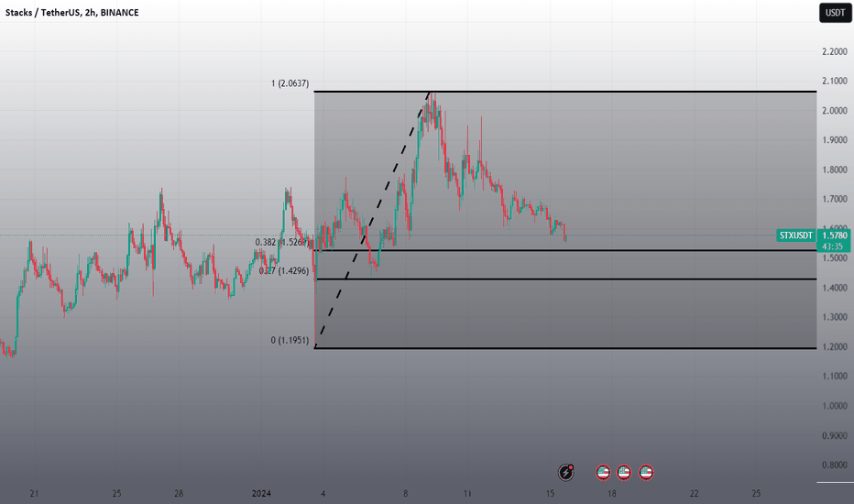
Task: Click the 1.2000 price axis label
Action: click(x=835, y=347)
